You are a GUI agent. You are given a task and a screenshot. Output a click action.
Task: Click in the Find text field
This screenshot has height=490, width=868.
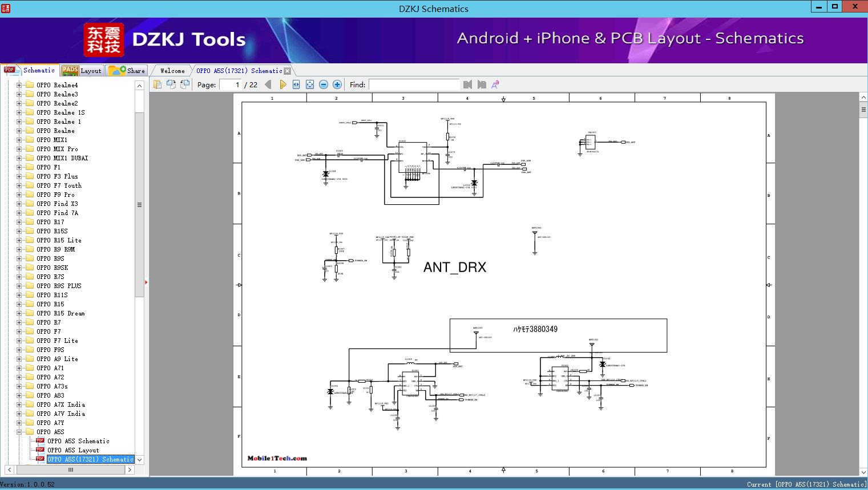414,84
